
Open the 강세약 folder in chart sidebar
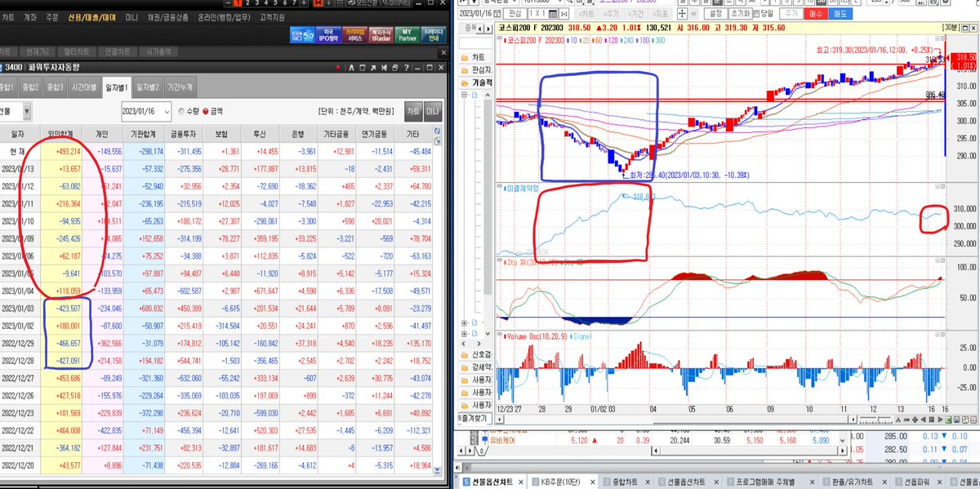point(474,368)
